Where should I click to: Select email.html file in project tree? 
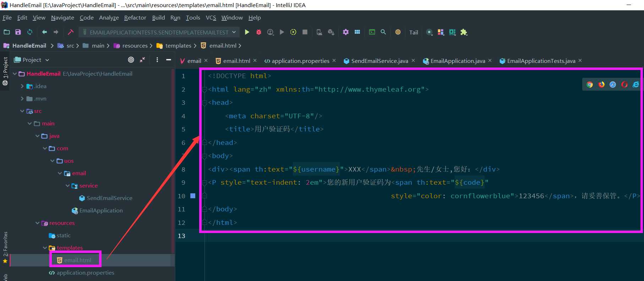(x=74, y=260)
